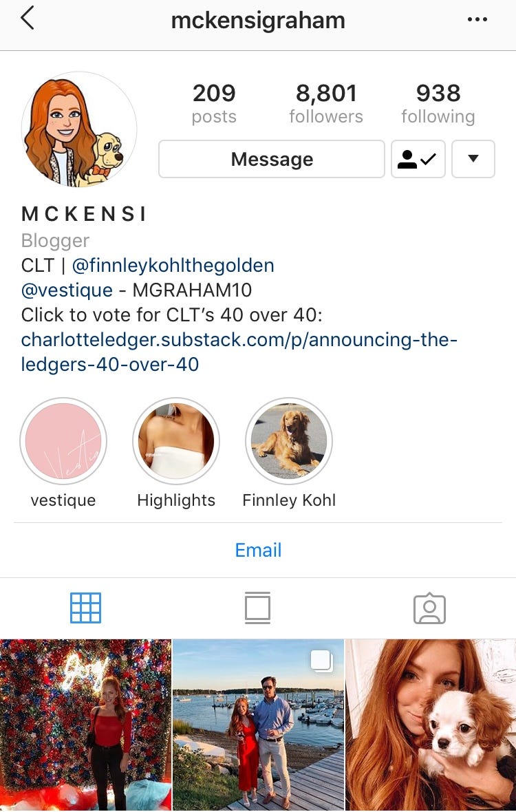Open the Highlights story circle

point(176,441)
